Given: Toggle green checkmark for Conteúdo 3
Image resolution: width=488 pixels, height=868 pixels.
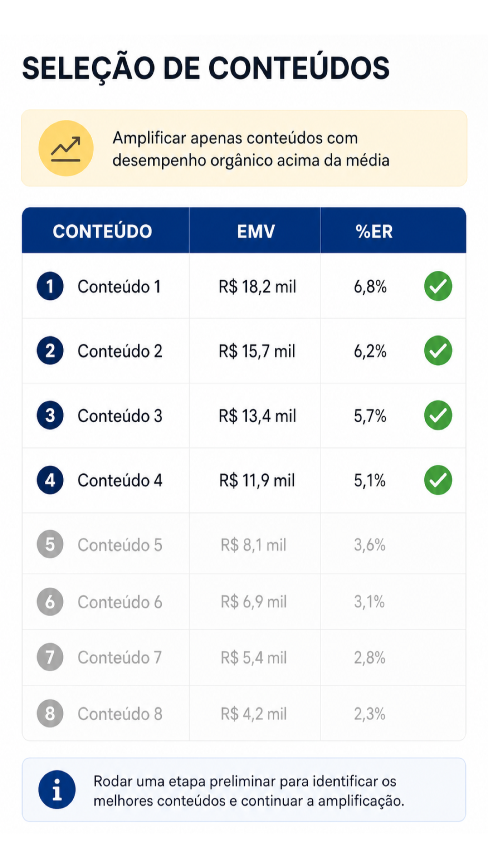Looking at the screenshot, I should click(438, 415).
